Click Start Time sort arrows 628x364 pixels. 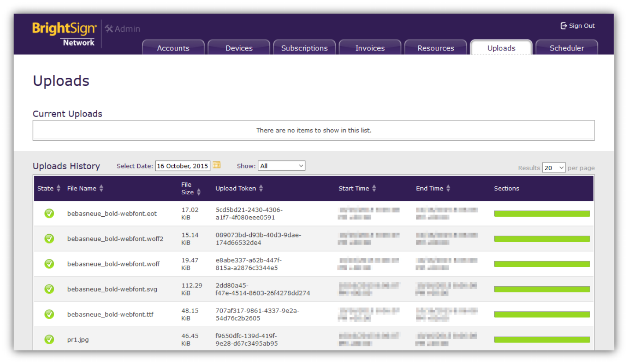(x=374, y=188)
